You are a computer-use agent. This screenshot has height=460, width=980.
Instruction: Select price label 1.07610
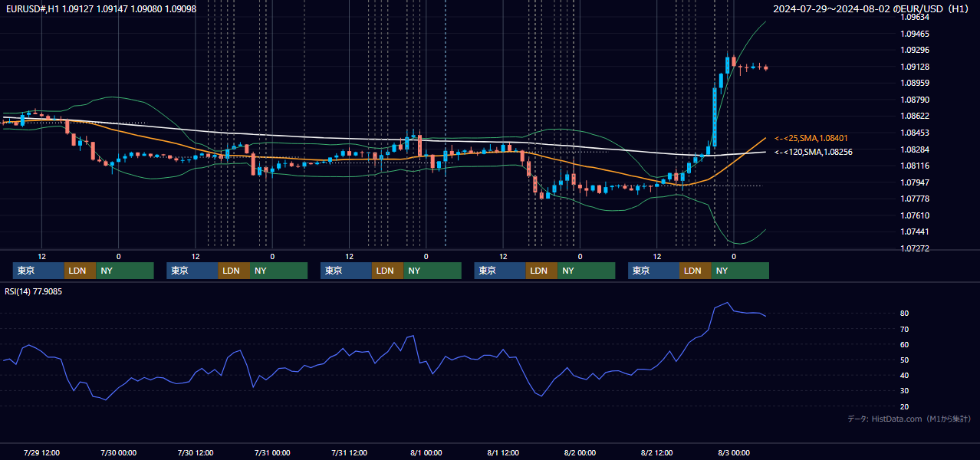915,215
